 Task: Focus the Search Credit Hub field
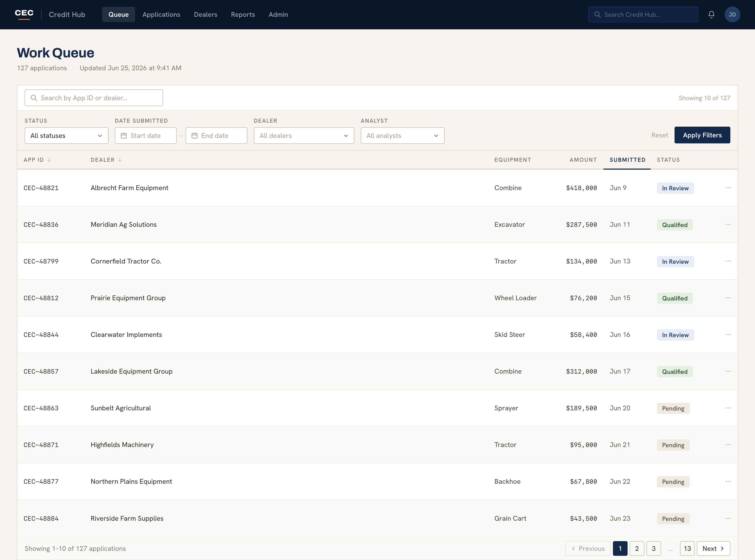643,15
